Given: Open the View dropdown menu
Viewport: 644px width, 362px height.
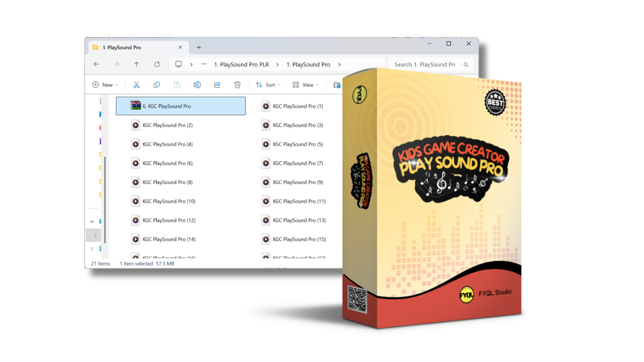Looking at the screenshot, I should pyautogui.click(x=306, y=85).
